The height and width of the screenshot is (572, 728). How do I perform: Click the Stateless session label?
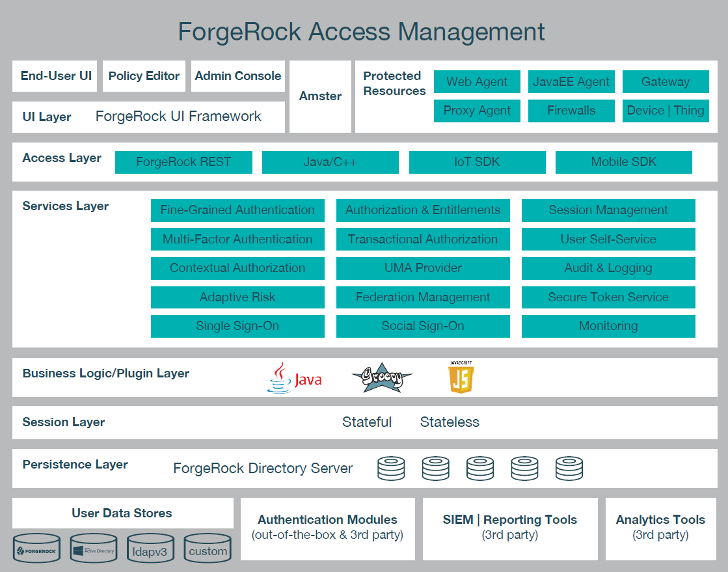(x=450, y=422)
